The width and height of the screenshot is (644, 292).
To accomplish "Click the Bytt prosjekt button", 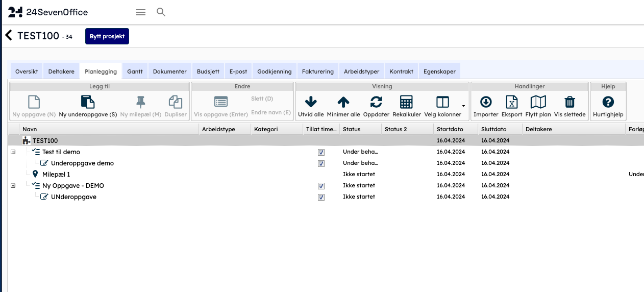I will 107,36.
